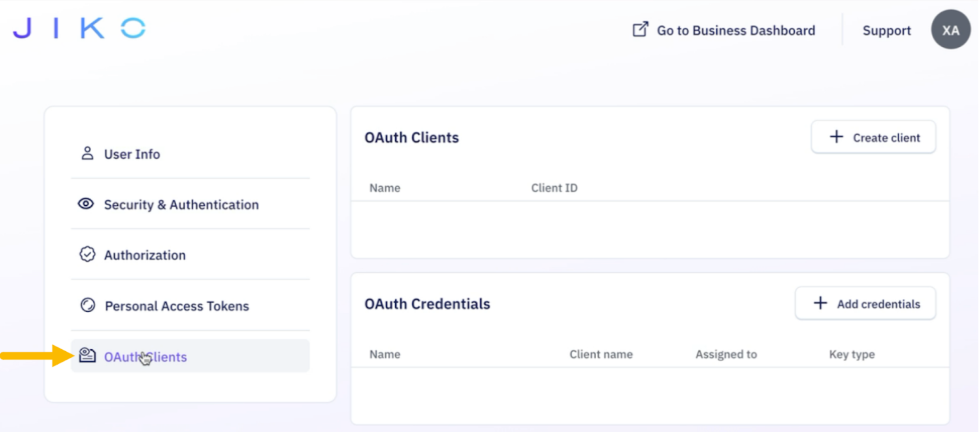The image size is (980, 432).
Task: Click the Client ID column header
Action: tap(554, 188)
